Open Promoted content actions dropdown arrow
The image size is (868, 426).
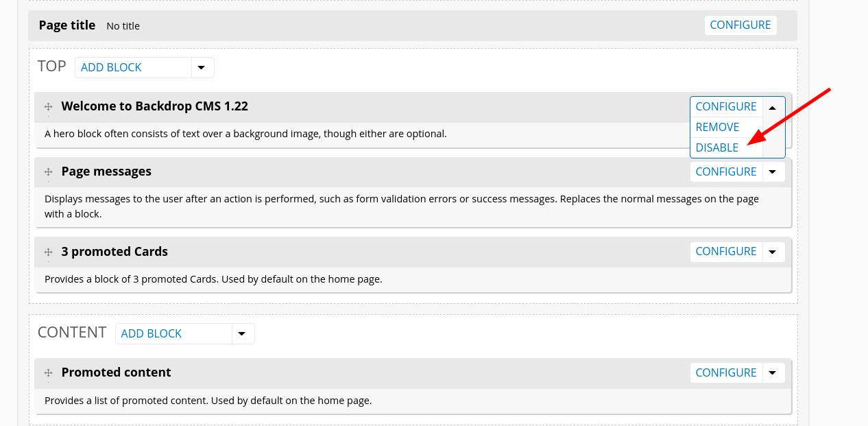coord(773,372)
